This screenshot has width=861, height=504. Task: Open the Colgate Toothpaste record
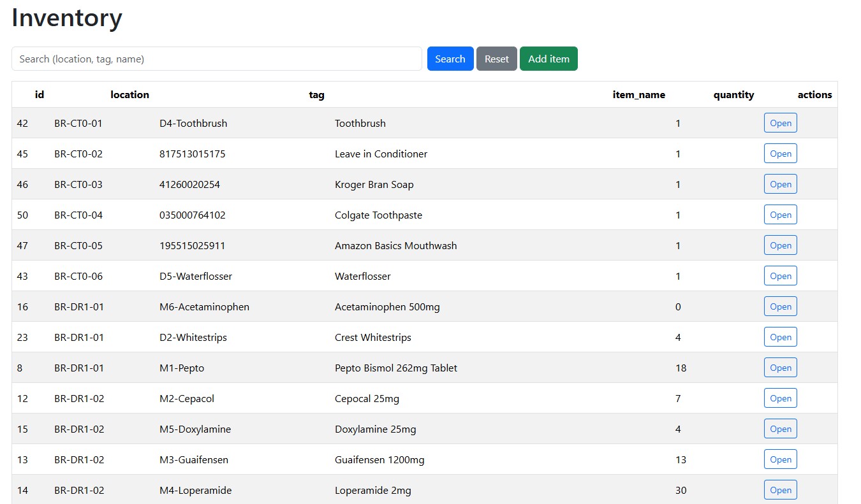point(780,214)
